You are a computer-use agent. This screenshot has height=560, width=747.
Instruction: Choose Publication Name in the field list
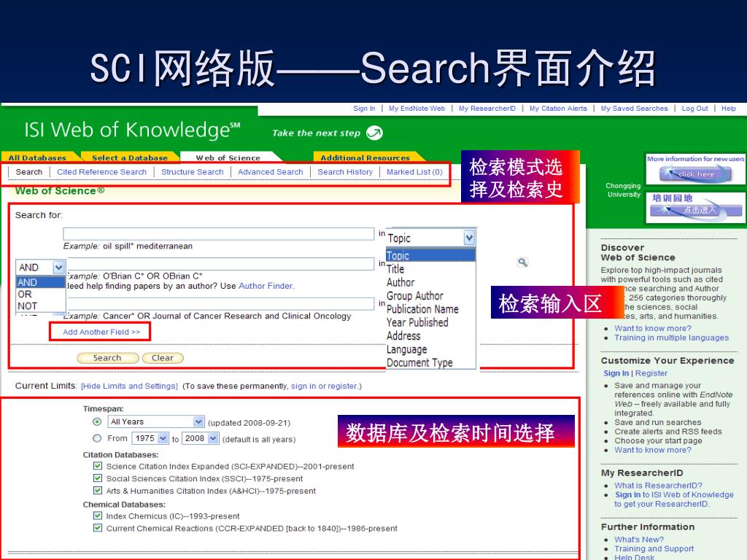pyautogui.click(x=422, y=309)
